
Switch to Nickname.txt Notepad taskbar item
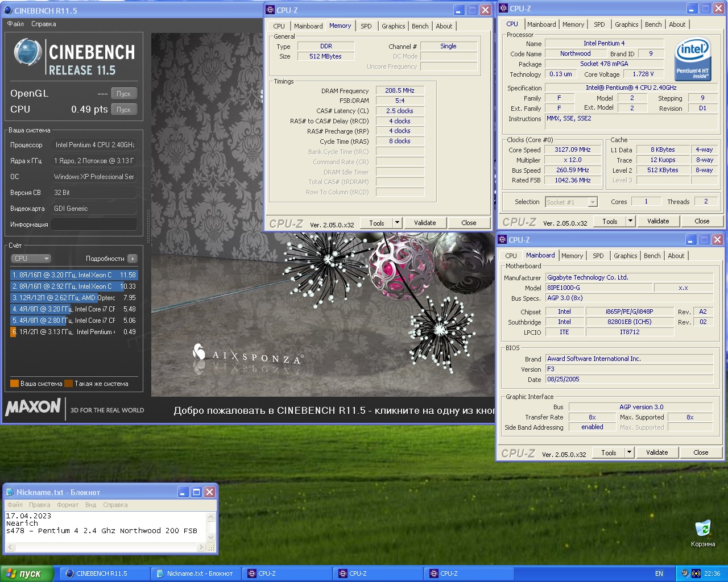tap(196, 573)
